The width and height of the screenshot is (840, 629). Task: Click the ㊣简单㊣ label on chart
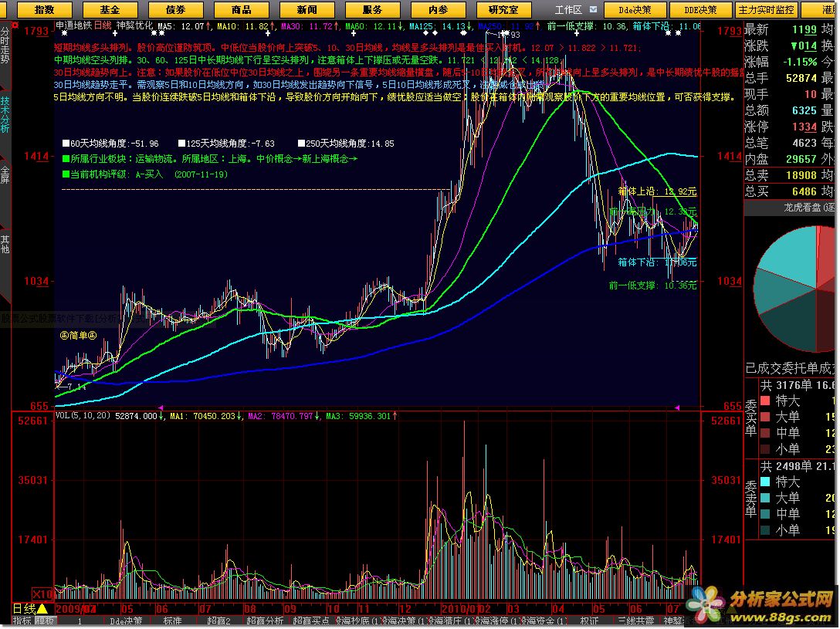click(x=78, y=336)
